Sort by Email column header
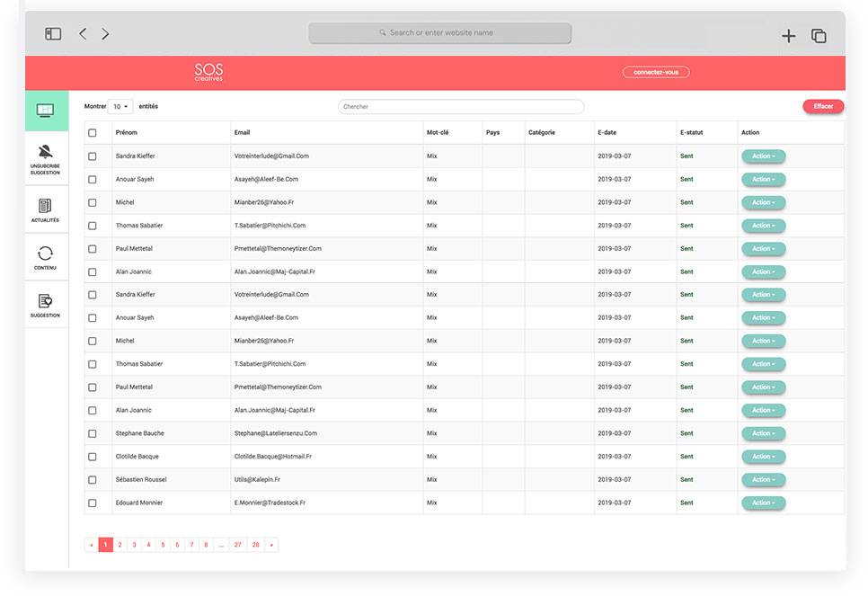 (242, 133)
